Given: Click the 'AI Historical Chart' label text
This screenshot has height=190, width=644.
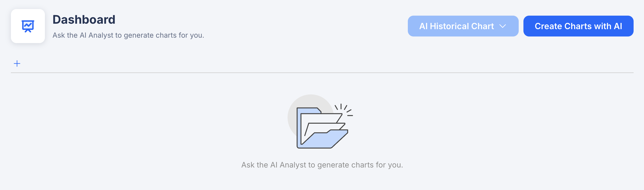Looking at the screenshot, I should (x=456, y=26).
